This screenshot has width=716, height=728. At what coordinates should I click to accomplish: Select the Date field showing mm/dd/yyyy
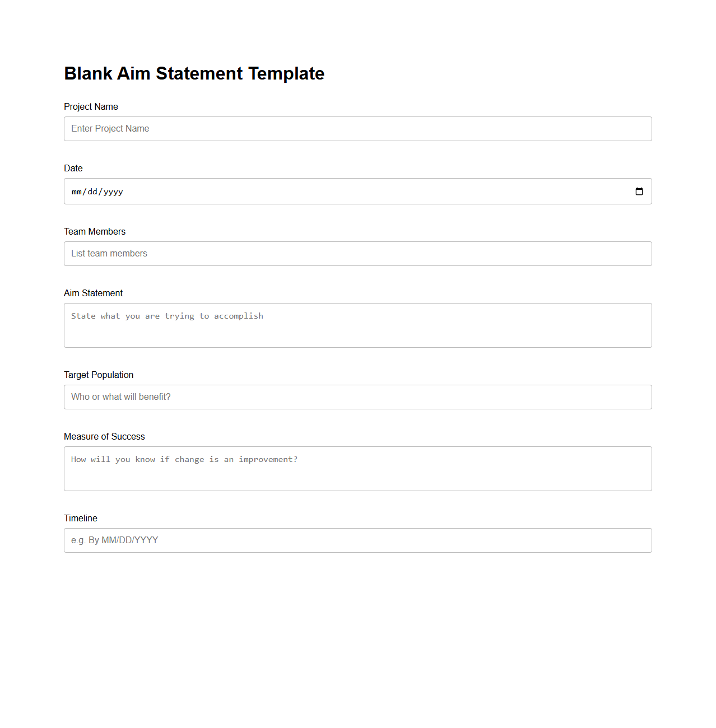(x=336, y=191)
